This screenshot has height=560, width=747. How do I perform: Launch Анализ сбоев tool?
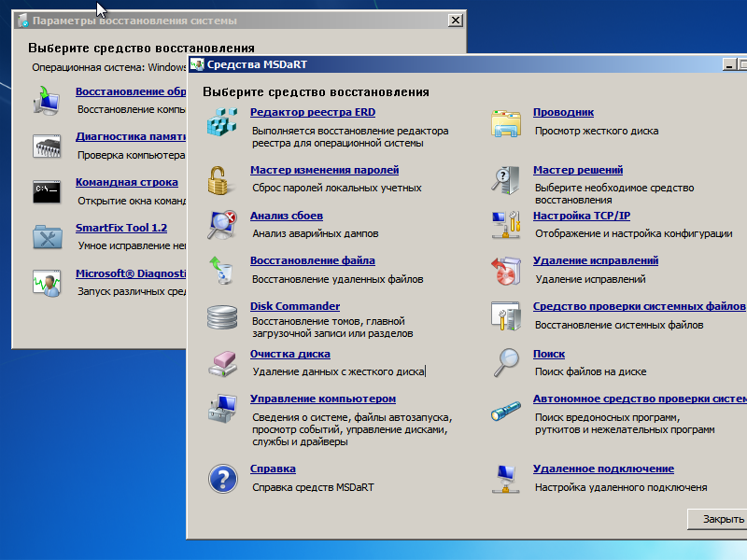click(287, 216)
